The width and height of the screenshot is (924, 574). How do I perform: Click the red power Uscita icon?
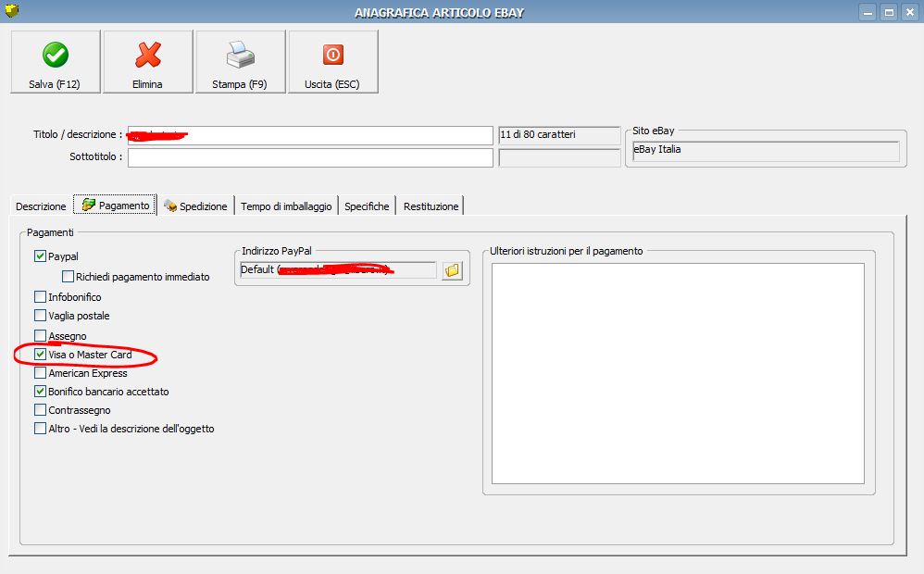(x=333, y=55)
